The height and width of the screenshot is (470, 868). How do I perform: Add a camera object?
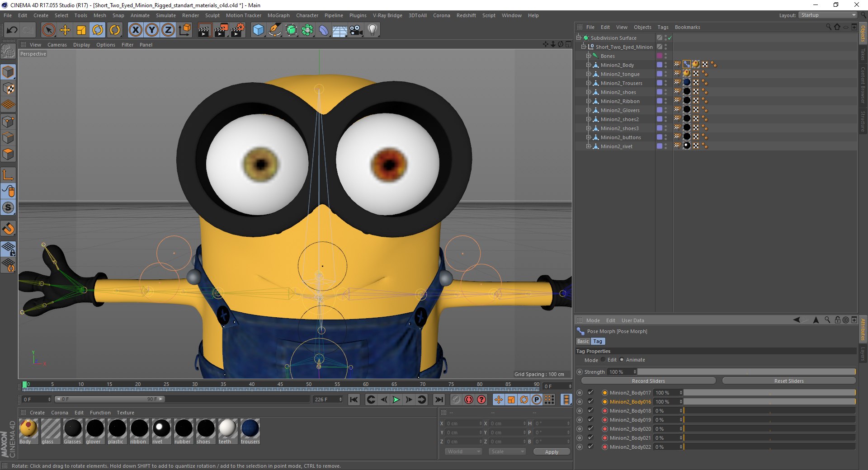pos(356,30)
